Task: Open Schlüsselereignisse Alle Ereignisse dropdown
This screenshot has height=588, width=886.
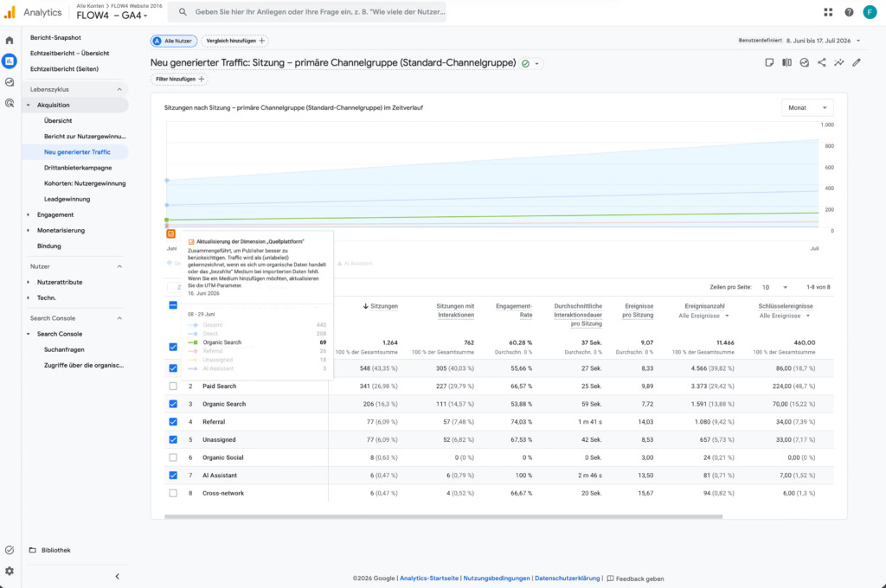Action: (785, 316)
